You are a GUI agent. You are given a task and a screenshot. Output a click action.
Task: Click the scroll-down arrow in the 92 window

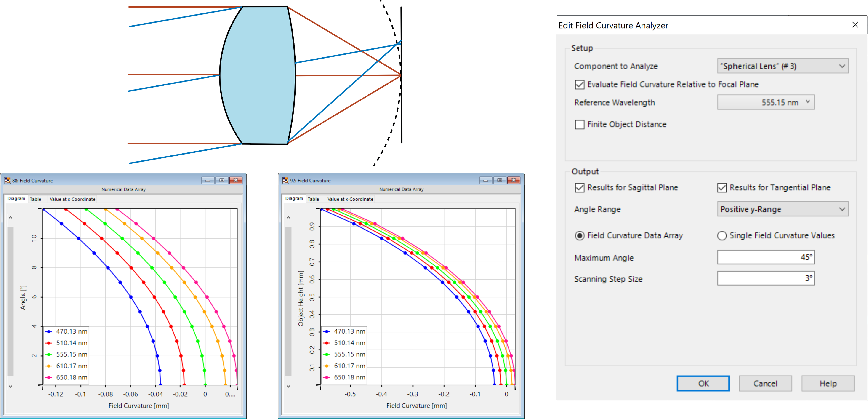pyautogui.click(x=288, y=386)
